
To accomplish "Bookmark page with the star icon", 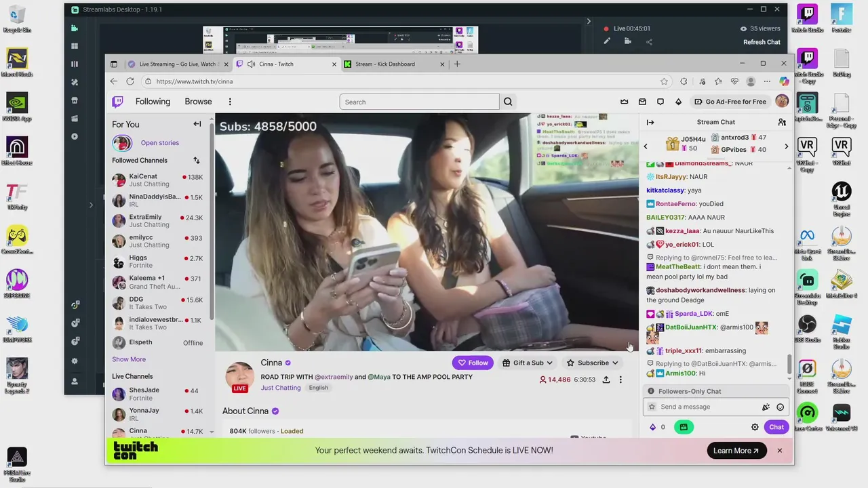I will click(x=664, y=81).
